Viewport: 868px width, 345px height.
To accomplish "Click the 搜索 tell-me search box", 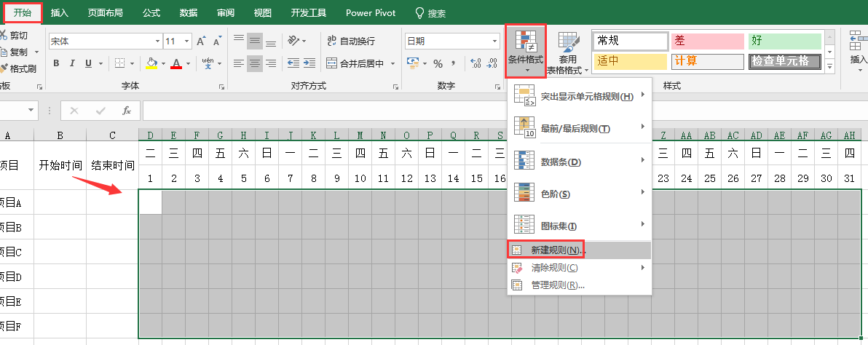I will [x=430, y=13].
